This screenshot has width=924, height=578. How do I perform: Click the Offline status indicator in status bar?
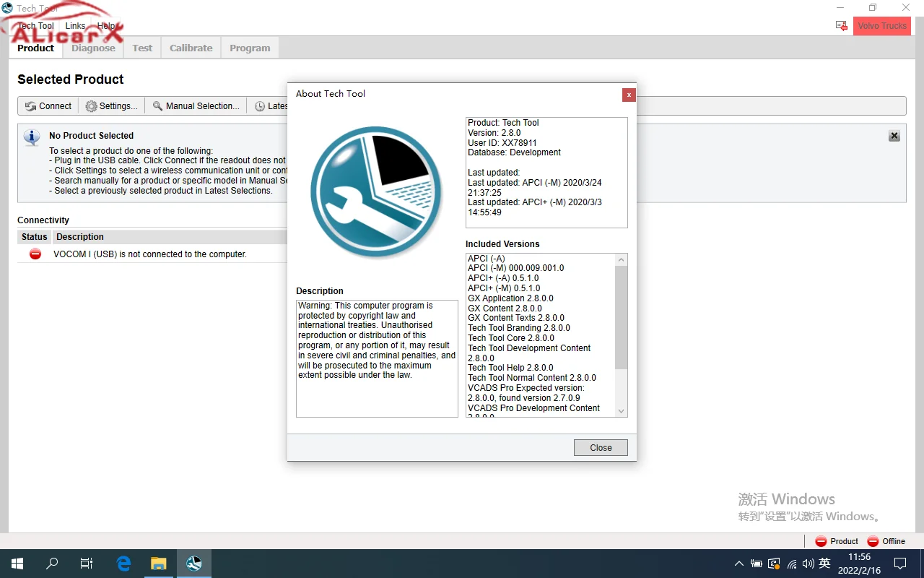[x=886, y=541]
